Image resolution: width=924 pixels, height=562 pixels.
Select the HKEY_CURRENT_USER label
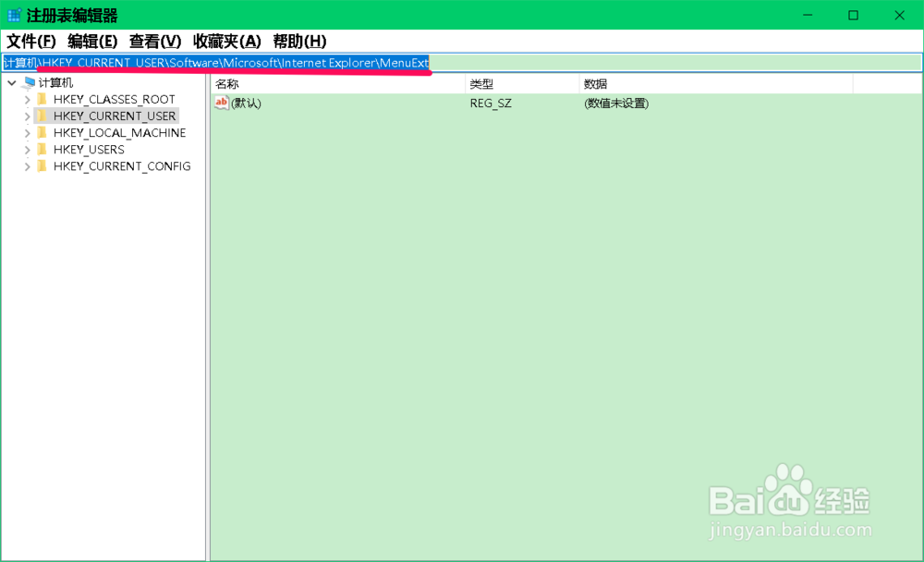pyautogui.click(x=115, y=116)
